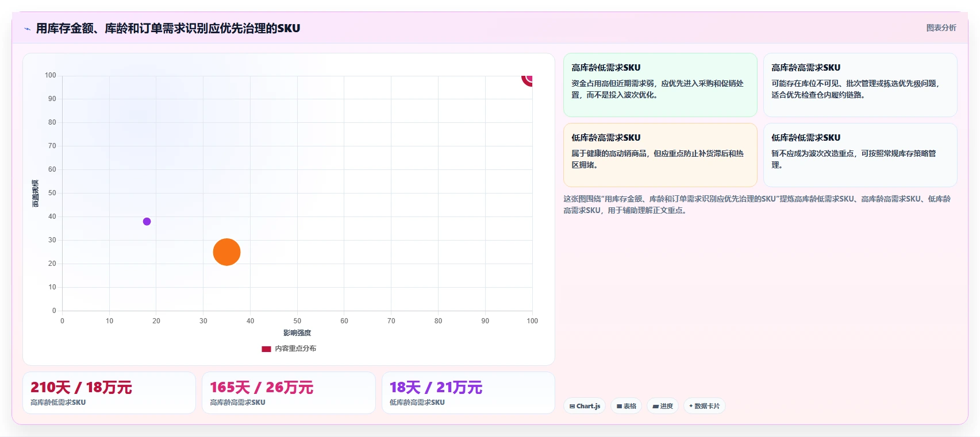Click the Chart.js tag chip
Image resolution: width=980 pixels, height=437 pixels.
[585, 406]
